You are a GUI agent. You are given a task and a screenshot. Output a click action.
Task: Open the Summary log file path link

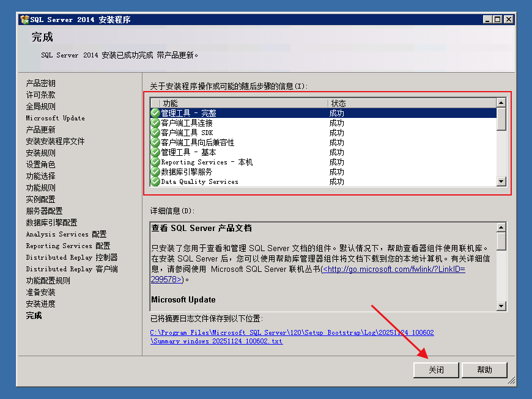tap(292, 337)
